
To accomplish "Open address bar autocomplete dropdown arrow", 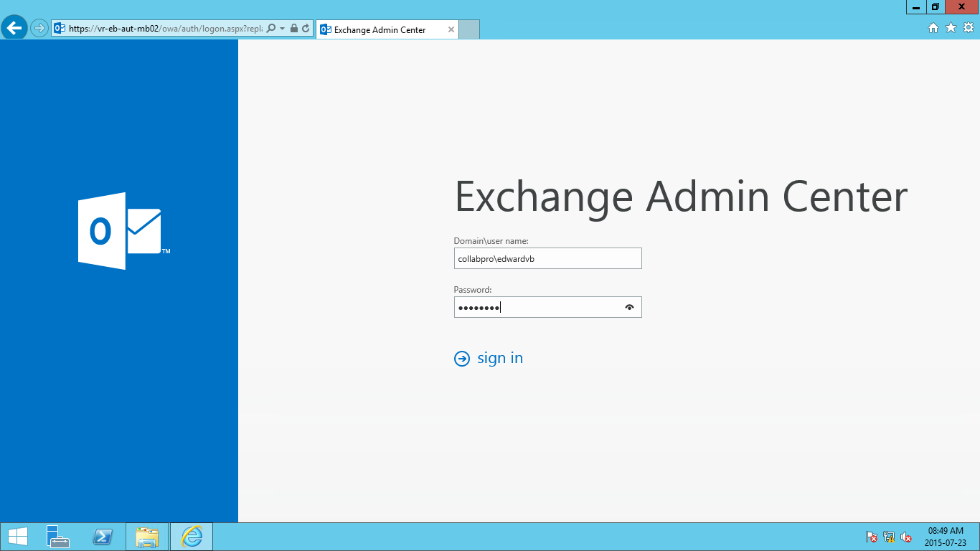I will pyautogui.click(x=283, y=29).
